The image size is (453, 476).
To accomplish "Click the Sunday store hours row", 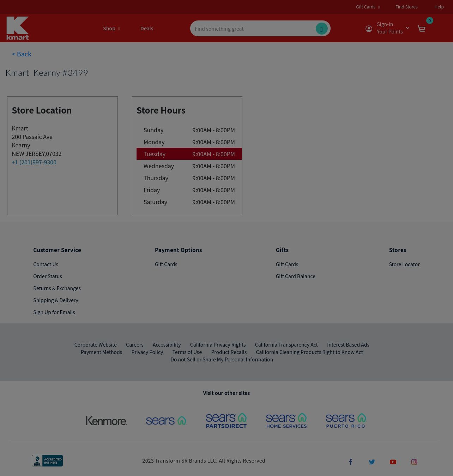I will click(x=189, y=130).
